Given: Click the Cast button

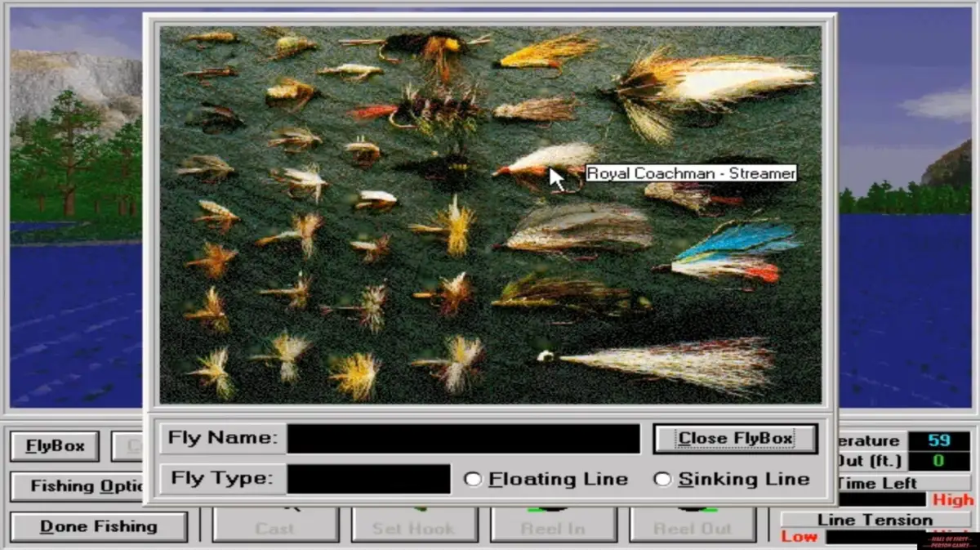Looking at the screenshot, I should (x=275, y=527).
